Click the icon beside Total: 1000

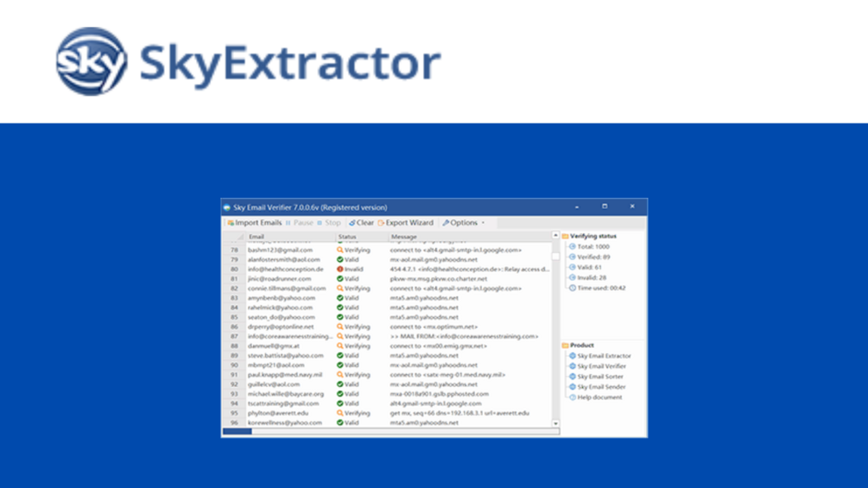point(573,247)
